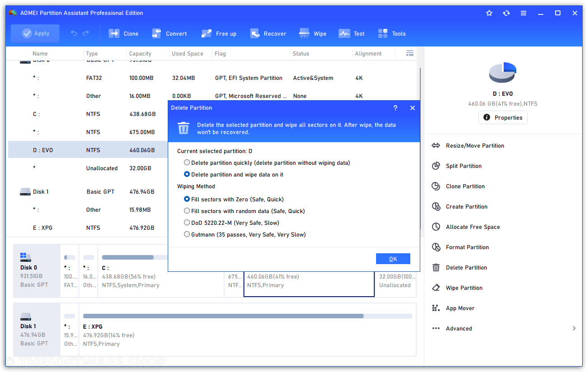This screenshot has height=372, width=588.
Task: Select C: partition block in disk map
Action: 161,270
